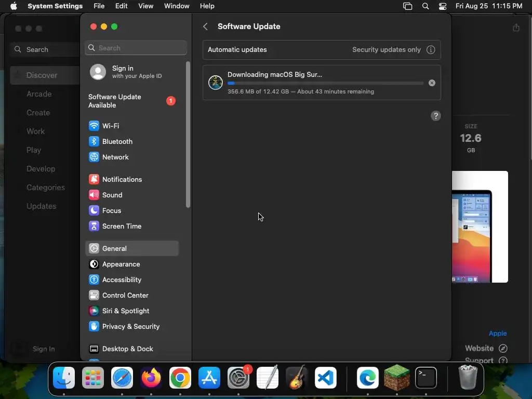532x399 pixels.
Task: Go back from Software Update pane
Action: pos(205,26)
